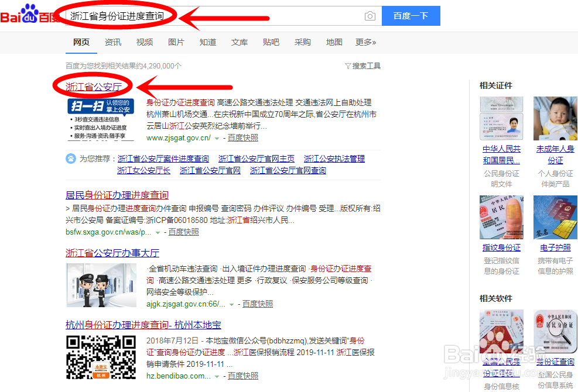This screenshot has width=578, height=392.
Task: Open the 浙江公安执法管理 recommendation
Action: coord(334,159)
